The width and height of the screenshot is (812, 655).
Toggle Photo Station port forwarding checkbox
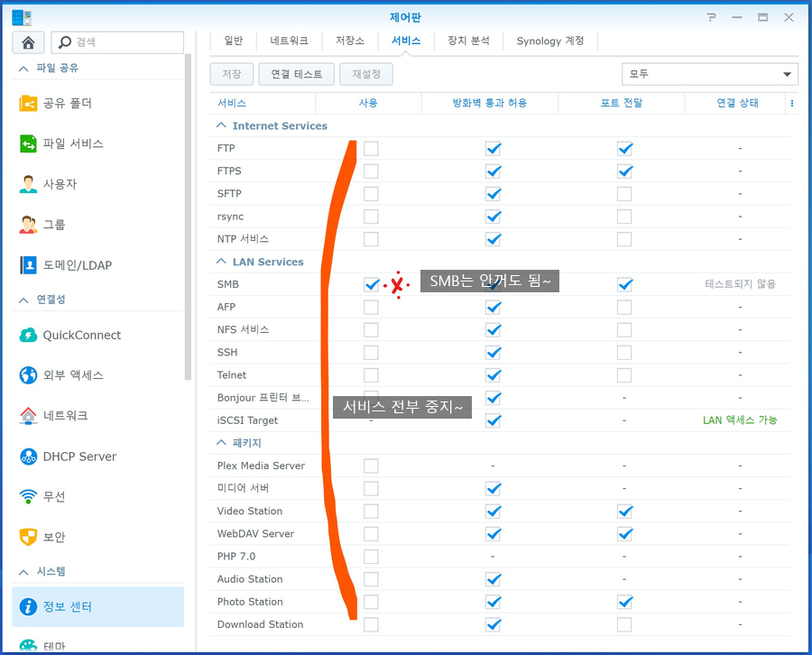[x=624, y=602]
